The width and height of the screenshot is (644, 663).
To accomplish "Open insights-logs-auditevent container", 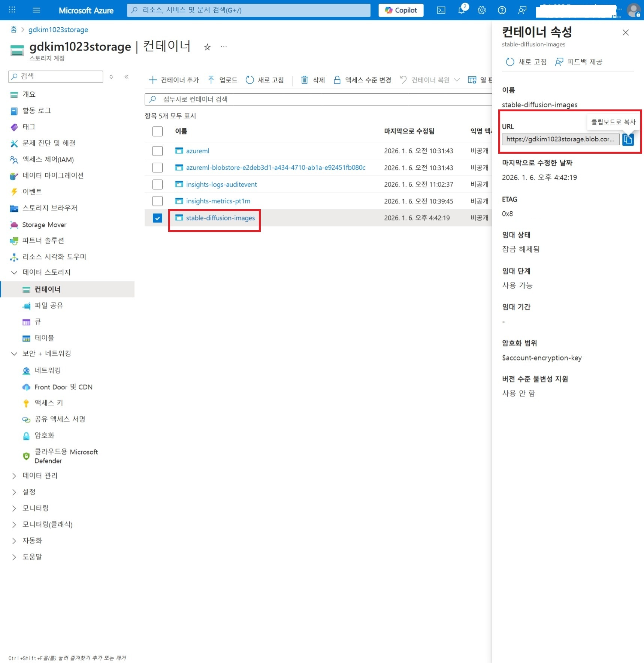I will [x=221, y=184].
